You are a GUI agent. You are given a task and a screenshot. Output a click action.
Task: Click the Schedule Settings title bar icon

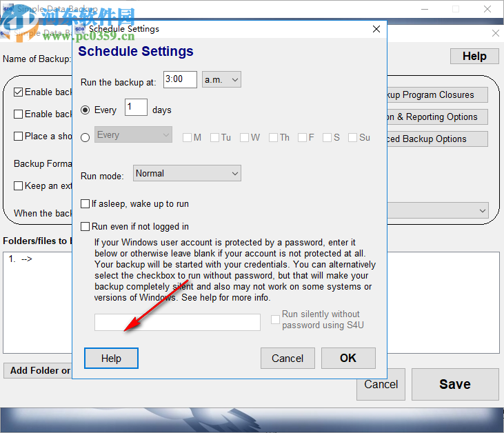(80, 29)
